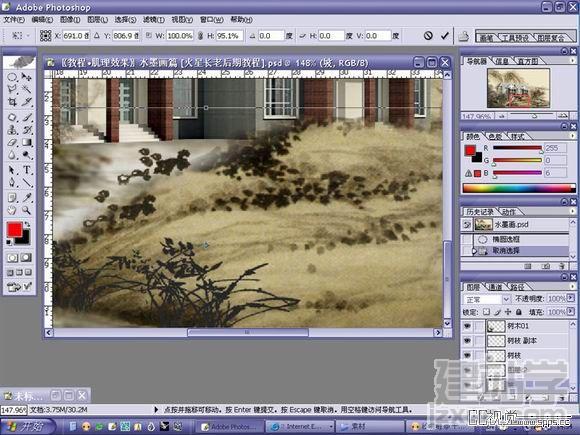580x435 pixels.
Task: Select the Brush tool
Action: [x=26, y=118]
